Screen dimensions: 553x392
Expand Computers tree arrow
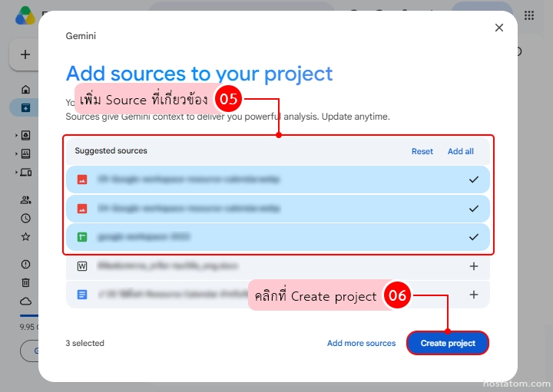16,173
